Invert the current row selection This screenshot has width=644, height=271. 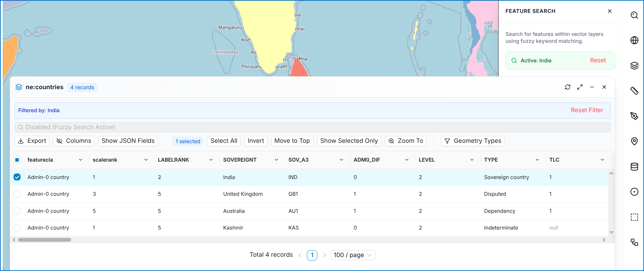coord(256,141)
